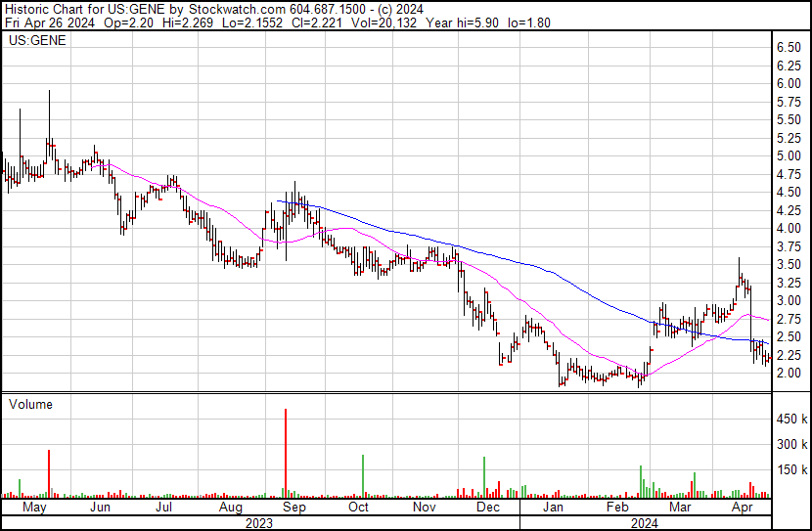
Task: Click the Fri Apr 26 2024 date
Action: (x=50, y=22)
